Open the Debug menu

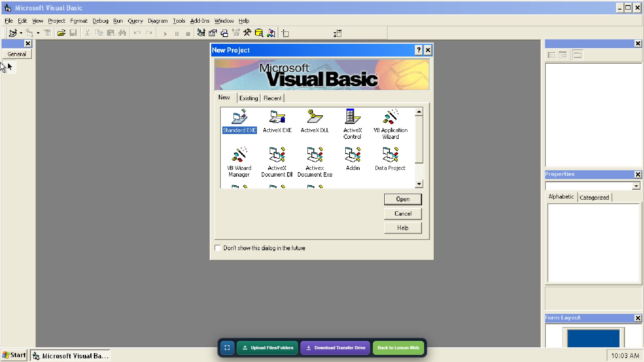pyautogui.click(x=100, y=21)
